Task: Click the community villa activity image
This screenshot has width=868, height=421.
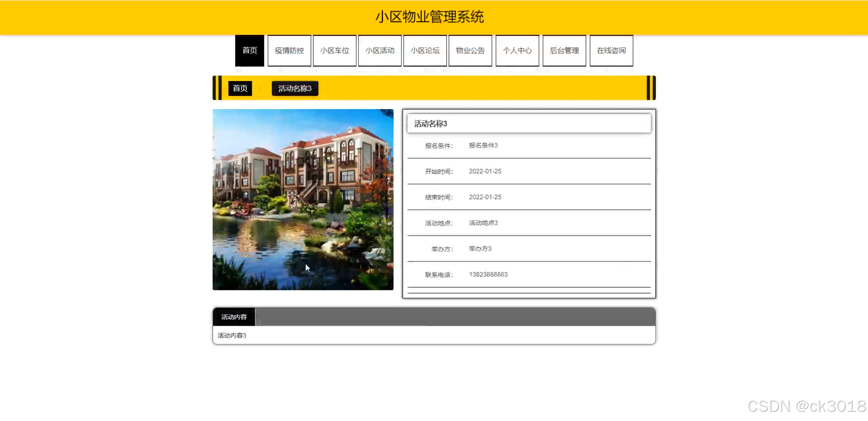Action: point(303,199)
